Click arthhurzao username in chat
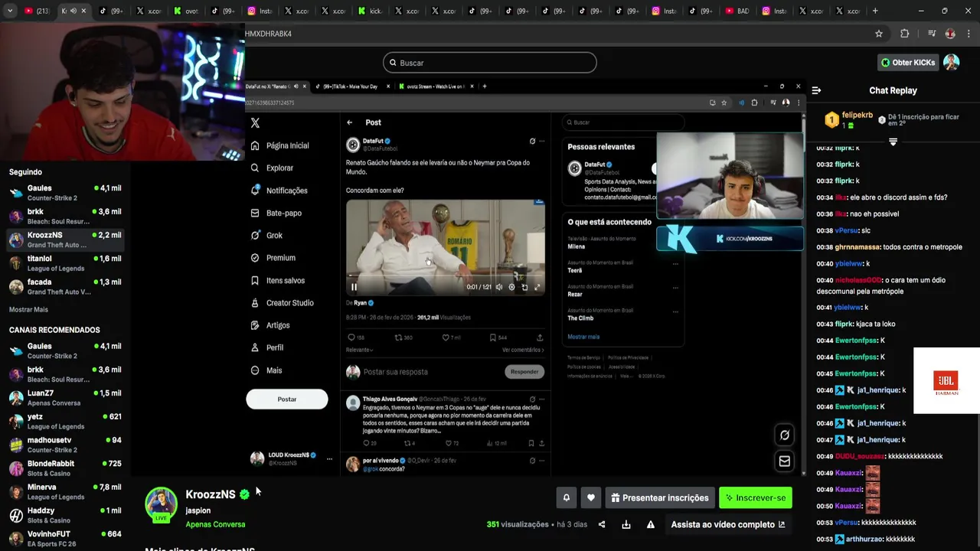 (864, 539)
